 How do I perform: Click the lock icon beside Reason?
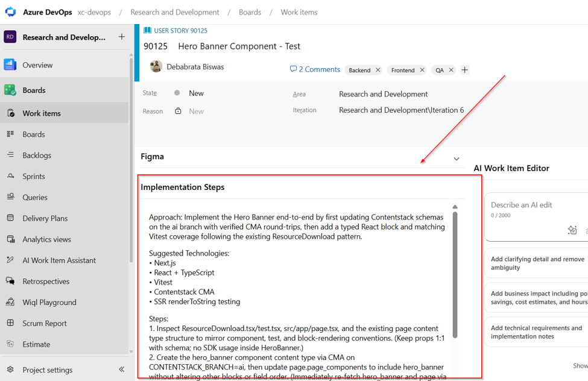[x=178, y=111]
